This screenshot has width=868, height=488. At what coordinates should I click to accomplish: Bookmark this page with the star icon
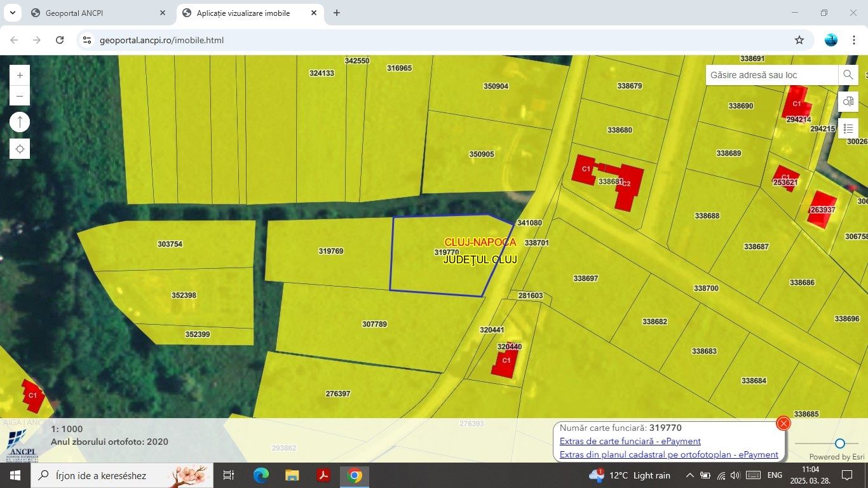pos(799,40)
